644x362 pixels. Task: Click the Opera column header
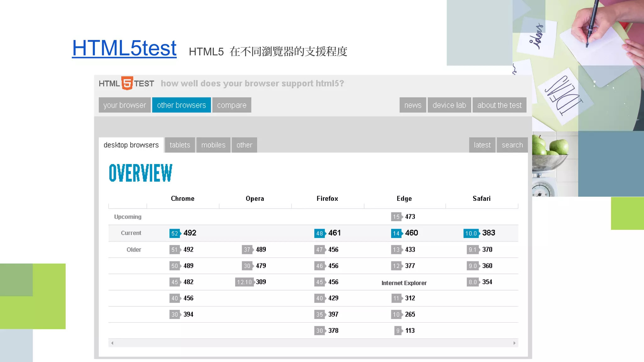[255, 199]
